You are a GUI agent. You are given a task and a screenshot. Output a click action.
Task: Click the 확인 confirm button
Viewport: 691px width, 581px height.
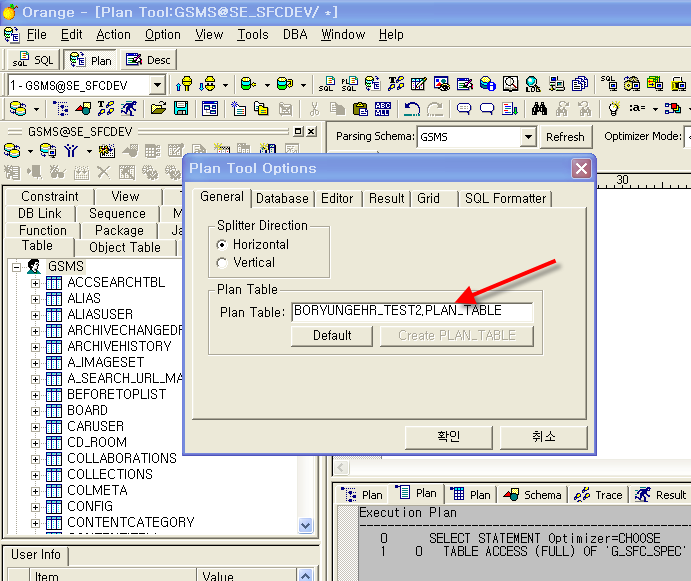449,437
